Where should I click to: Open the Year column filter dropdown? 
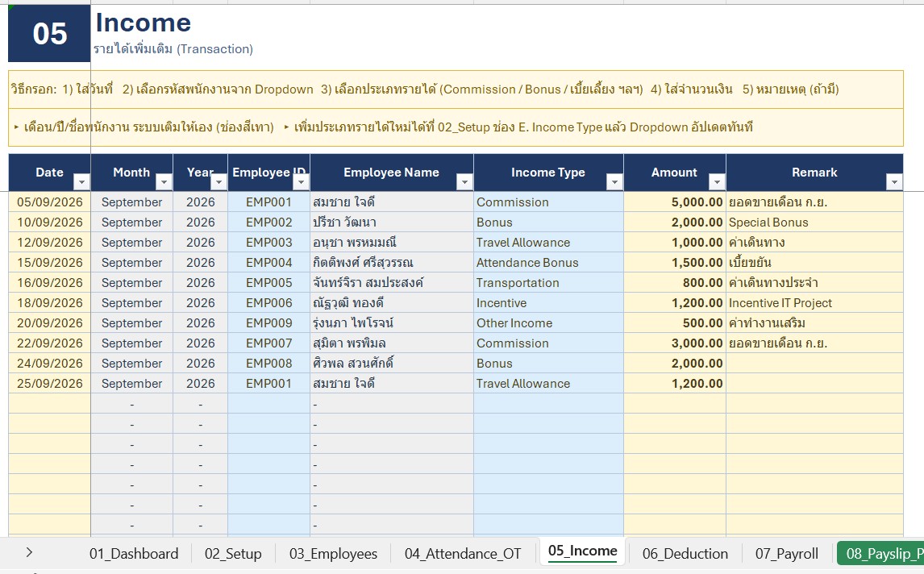pos(219,182)
